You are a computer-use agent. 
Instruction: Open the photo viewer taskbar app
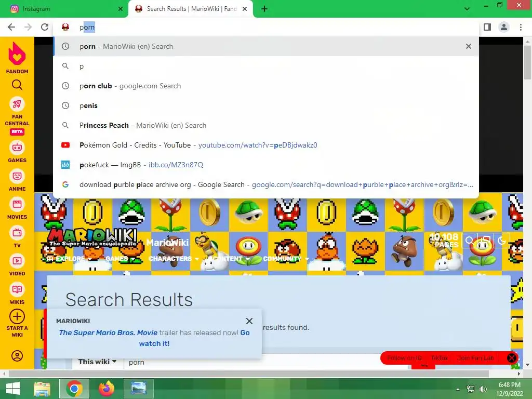138,389
